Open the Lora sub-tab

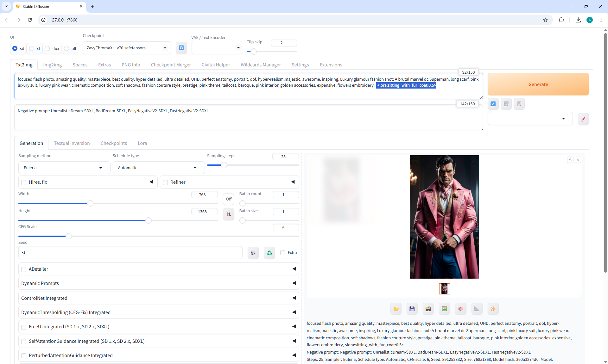pos(142,143)
